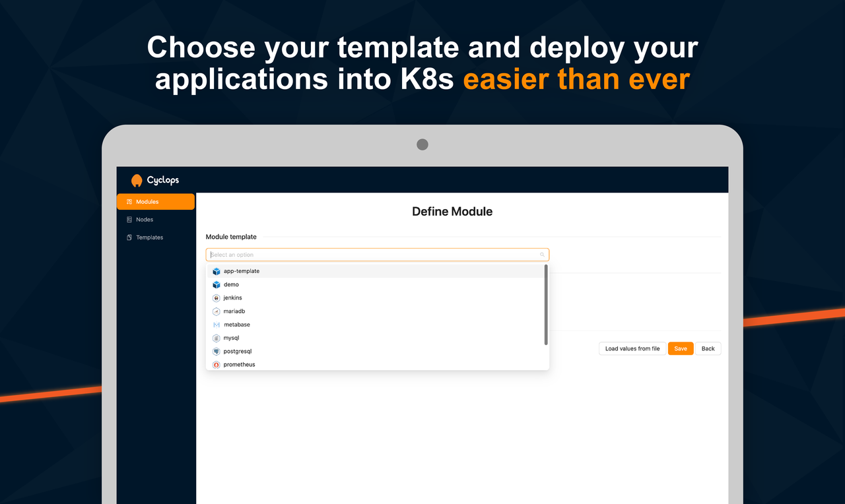Viewport: 845px width, 504px height.
Task: Open the Nodes sidebar item
Action: point(156,220)
